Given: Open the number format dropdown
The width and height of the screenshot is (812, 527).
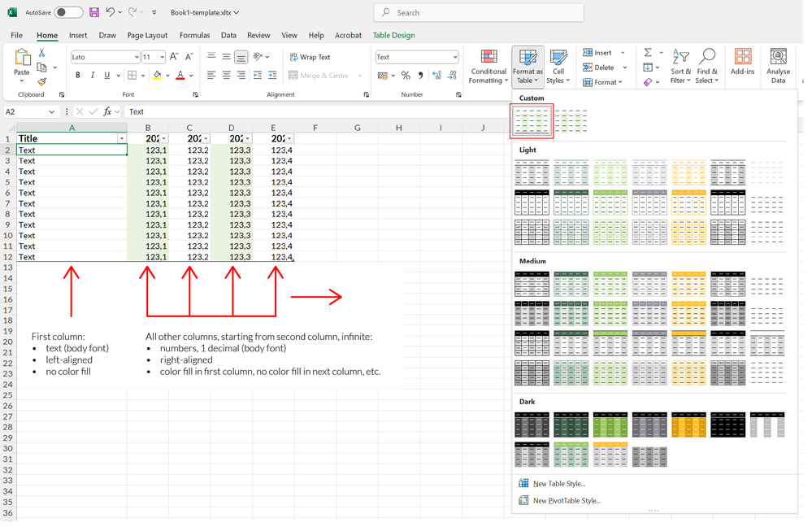Looking at the screenshot, I should 454,57.
